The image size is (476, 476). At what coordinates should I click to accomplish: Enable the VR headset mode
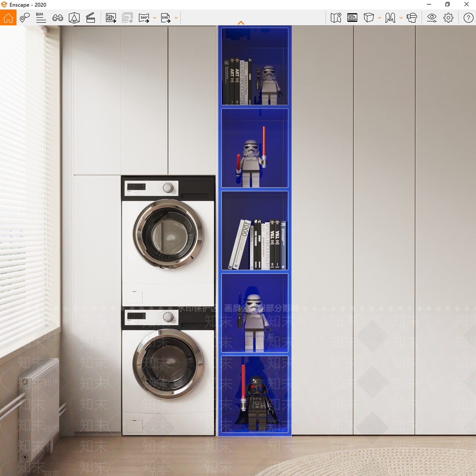tap(412, 18)
